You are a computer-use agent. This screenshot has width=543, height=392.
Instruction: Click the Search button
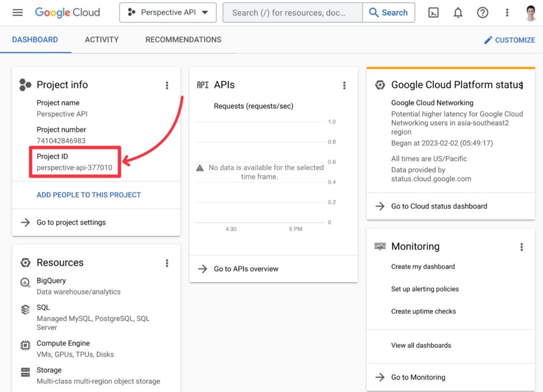389,13
